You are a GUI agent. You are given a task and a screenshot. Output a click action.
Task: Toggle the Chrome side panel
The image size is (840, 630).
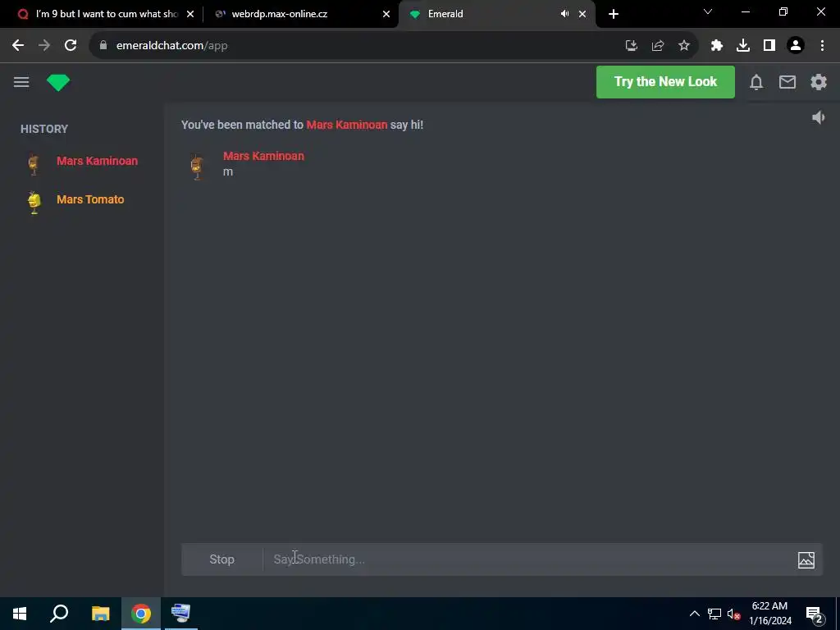[769, 46]
